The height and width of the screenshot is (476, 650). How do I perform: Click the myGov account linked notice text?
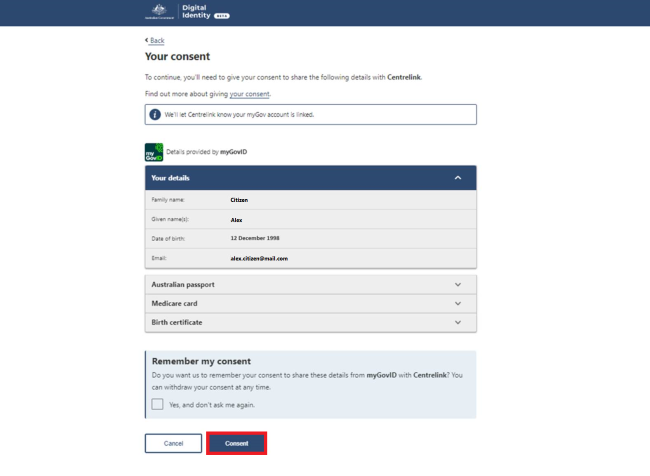(x=239, y=115)
